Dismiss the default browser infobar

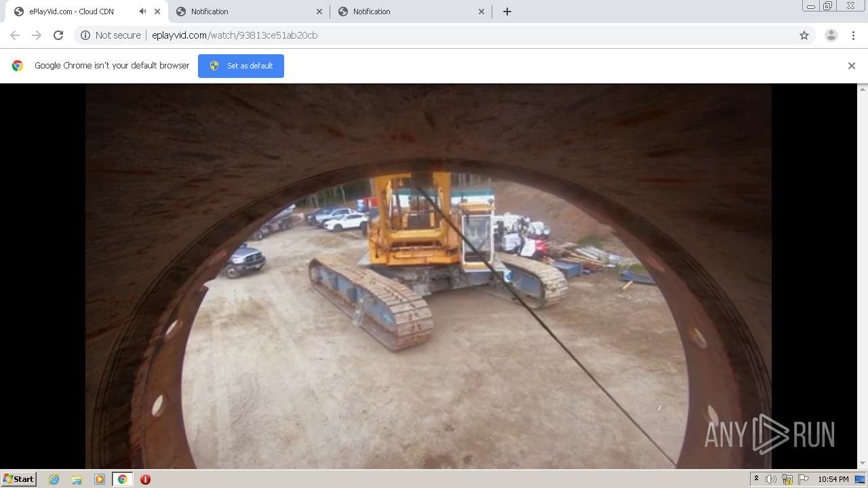[x=852, y=66]
